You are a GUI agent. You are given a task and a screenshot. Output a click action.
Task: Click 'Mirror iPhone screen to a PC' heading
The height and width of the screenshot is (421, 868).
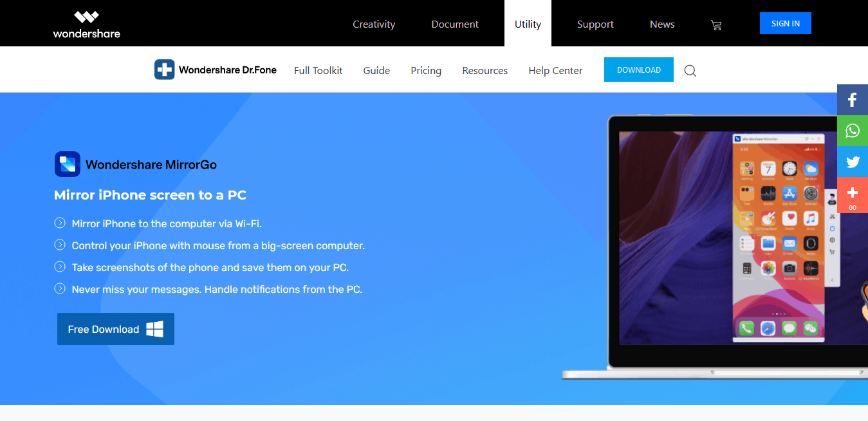[x=151, y=195]
